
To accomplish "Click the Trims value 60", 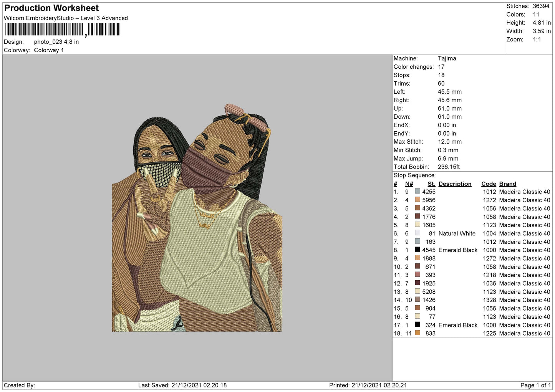I will click(441, 83).
